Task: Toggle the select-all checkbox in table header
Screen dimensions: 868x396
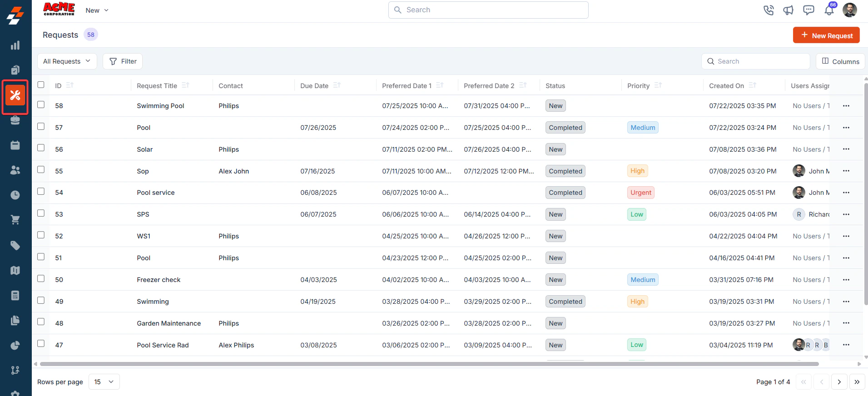Action: pyautogui.click(x=41, y=84)
